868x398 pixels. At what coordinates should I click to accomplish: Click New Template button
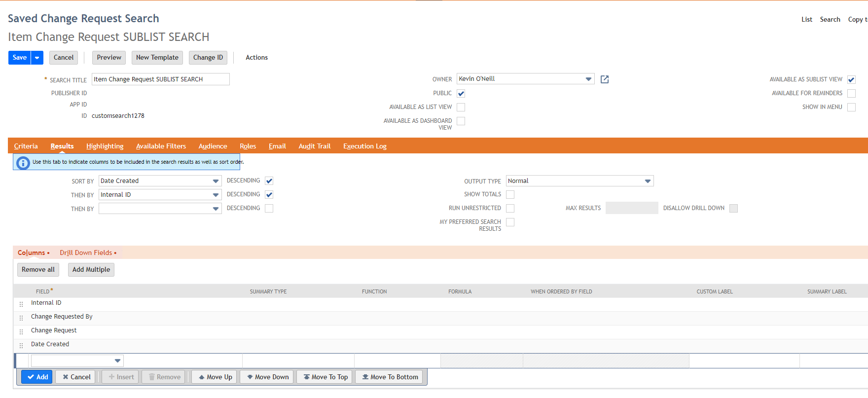(x=157, y=58)
